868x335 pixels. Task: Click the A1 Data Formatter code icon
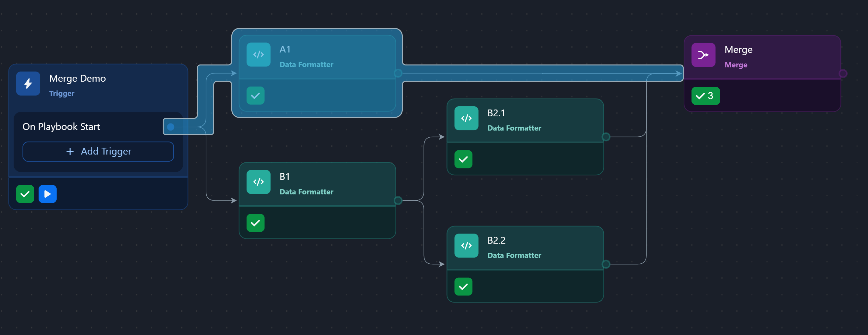pyautogui.click(x=258, y=55)
